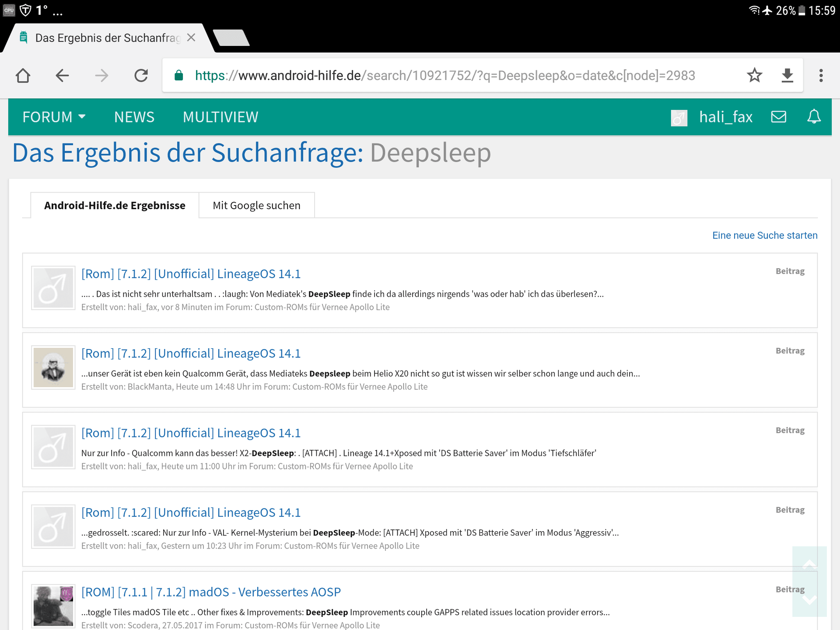Tap the download icon in the address bar
This screenshot has height=630, width=840.
tap(787, 75)
